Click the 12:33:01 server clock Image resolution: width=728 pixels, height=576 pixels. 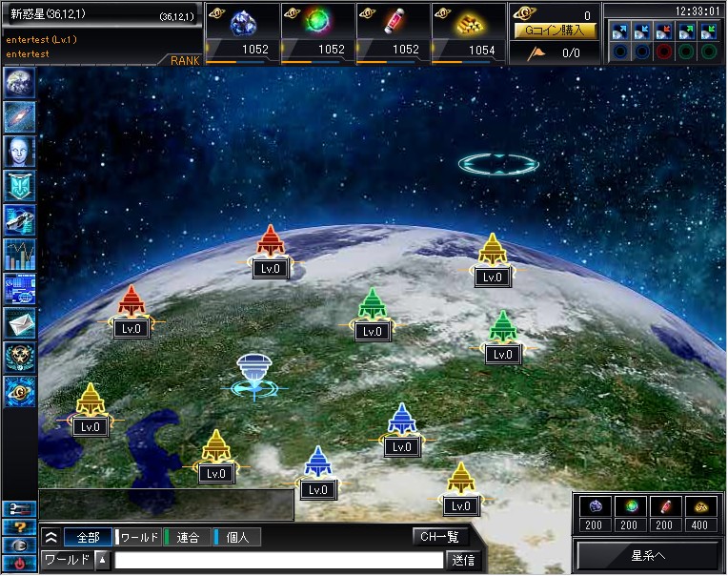point(697,11)
